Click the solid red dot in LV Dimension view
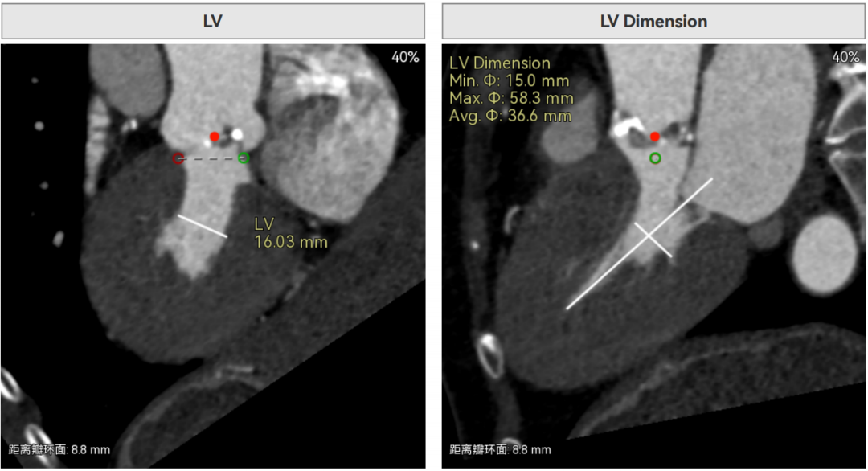 click(655, 137)
